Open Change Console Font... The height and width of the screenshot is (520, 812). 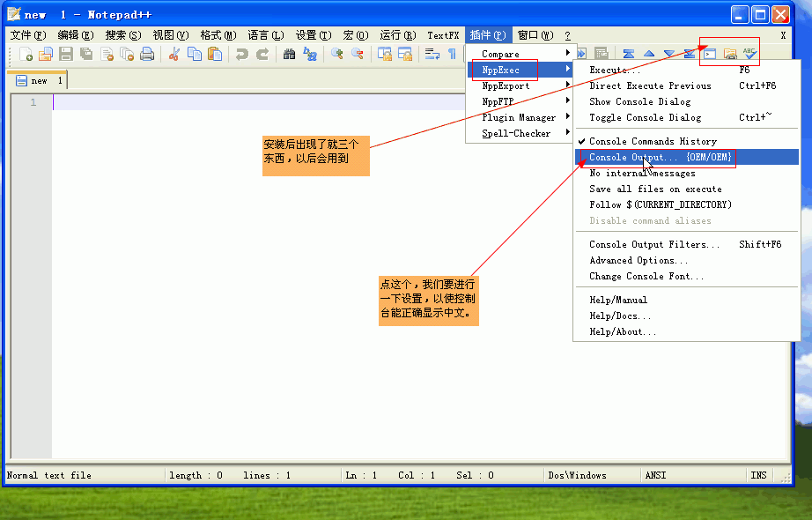pyautogui.click(x=686, y=277)
